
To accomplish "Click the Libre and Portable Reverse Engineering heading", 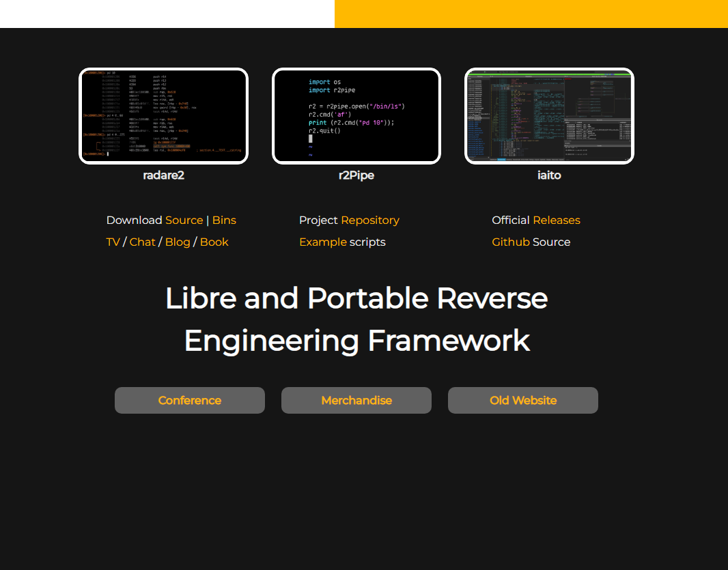I will coord(356,319).
